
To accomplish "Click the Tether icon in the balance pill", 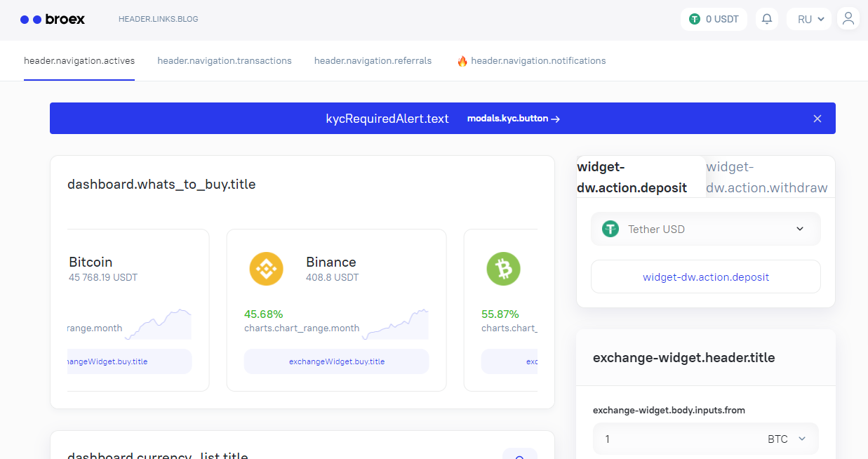I will click(695, 20).
